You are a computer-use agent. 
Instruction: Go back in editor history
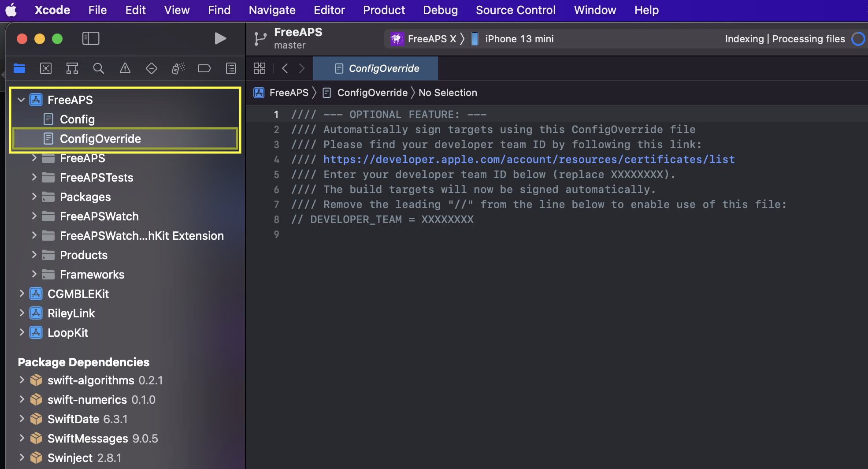pos(285,68)
